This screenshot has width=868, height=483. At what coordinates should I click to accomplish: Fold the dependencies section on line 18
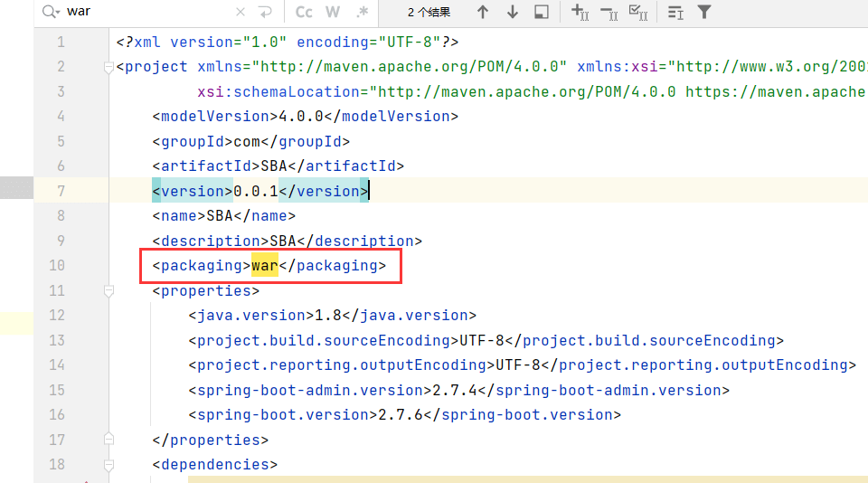click(109, 464)
